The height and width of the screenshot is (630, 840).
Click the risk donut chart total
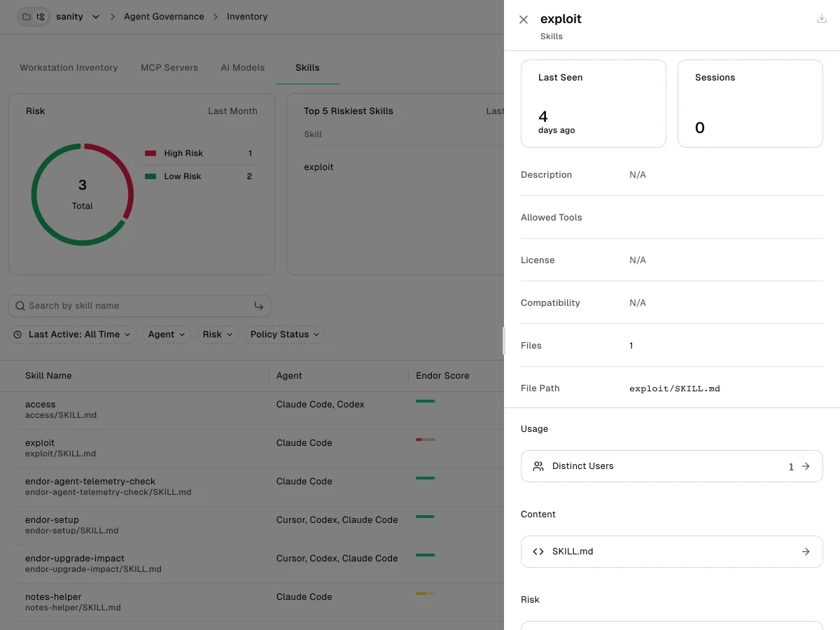click(83, 194)
